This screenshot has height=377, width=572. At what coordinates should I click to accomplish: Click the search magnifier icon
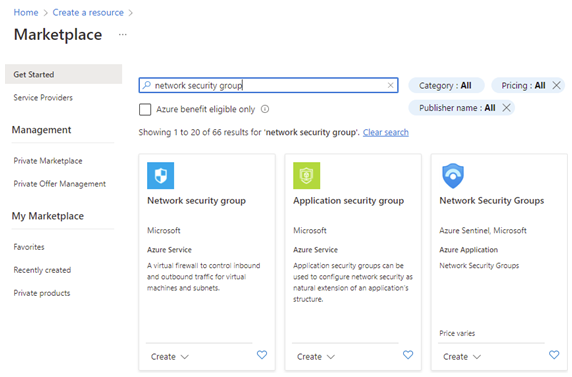146,85
